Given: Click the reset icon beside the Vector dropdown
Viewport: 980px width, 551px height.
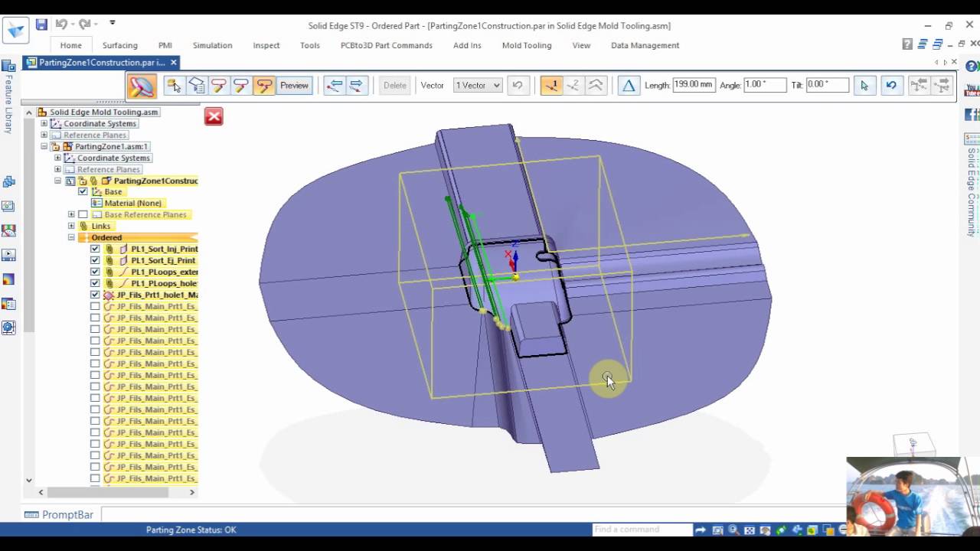Looking at the screenshot, I should pyautogui.click(x=518, y=85).
